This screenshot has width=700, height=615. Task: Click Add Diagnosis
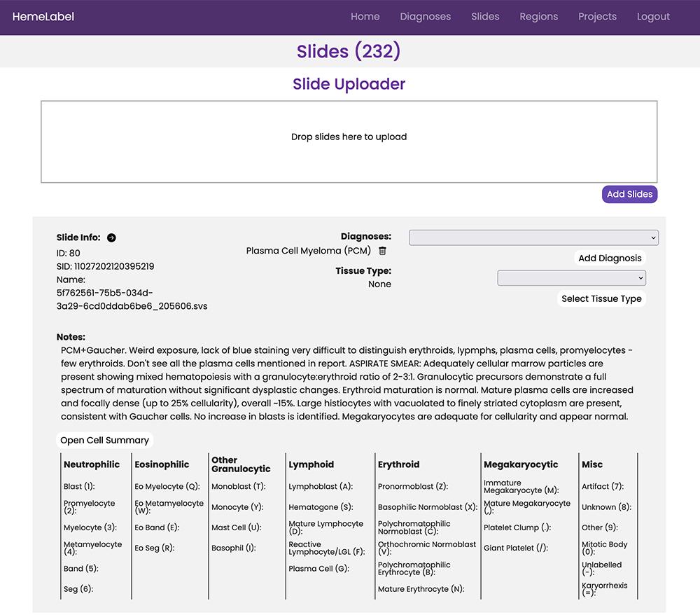(610, 258)
